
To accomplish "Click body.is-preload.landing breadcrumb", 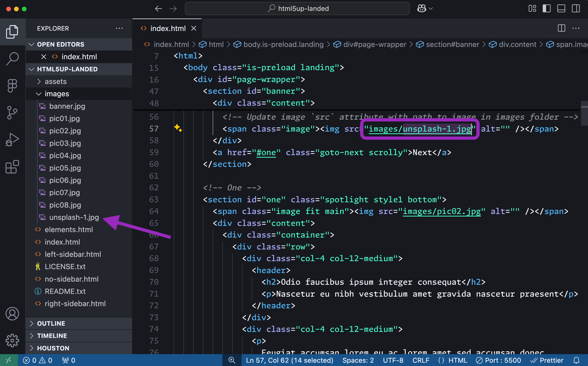I will pos(278,44).
